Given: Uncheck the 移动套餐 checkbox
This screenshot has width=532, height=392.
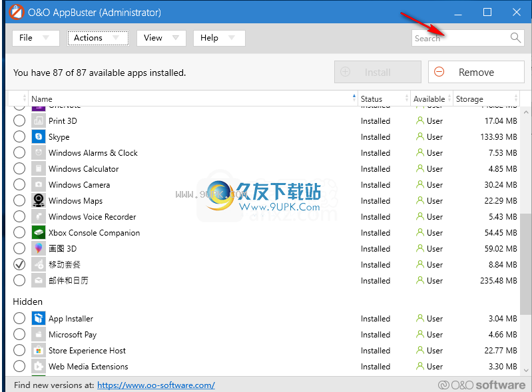Looking at the screenshot, I should pos(19,264).
